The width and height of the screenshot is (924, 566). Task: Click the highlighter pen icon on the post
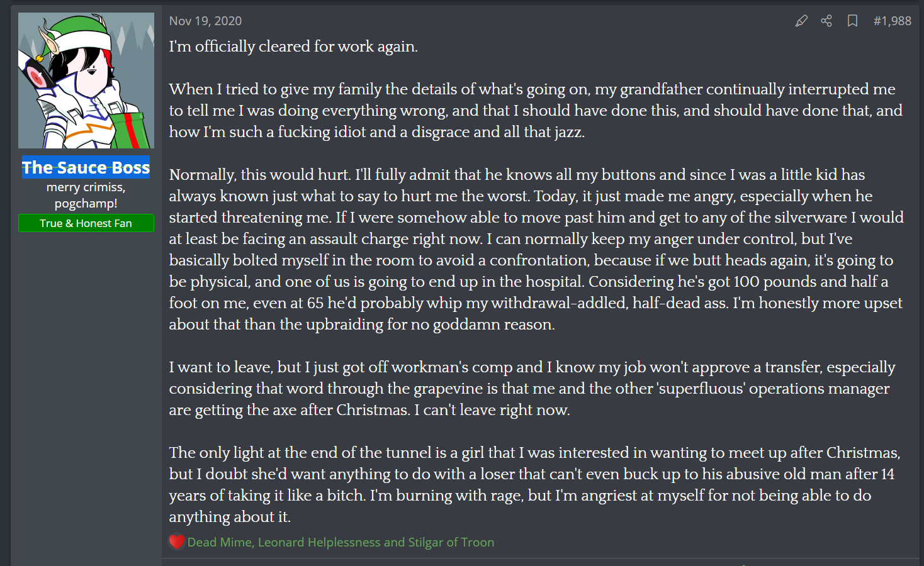[x=801, y=21]
